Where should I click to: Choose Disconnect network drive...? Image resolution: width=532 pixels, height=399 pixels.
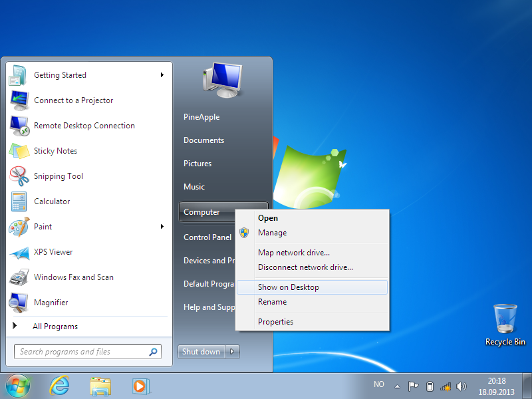(312, 267)
